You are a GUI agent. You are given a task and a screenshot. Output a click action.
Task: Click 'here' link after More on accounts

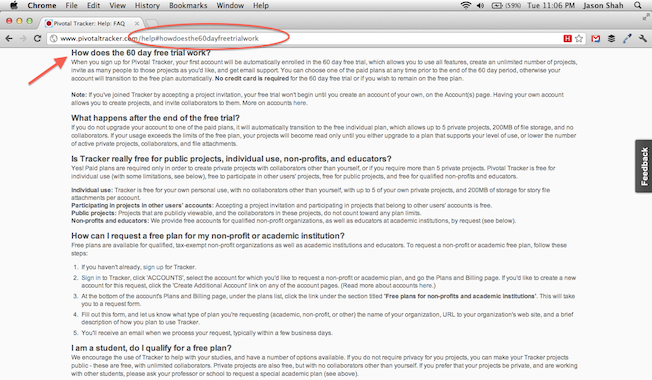[299, 103]
